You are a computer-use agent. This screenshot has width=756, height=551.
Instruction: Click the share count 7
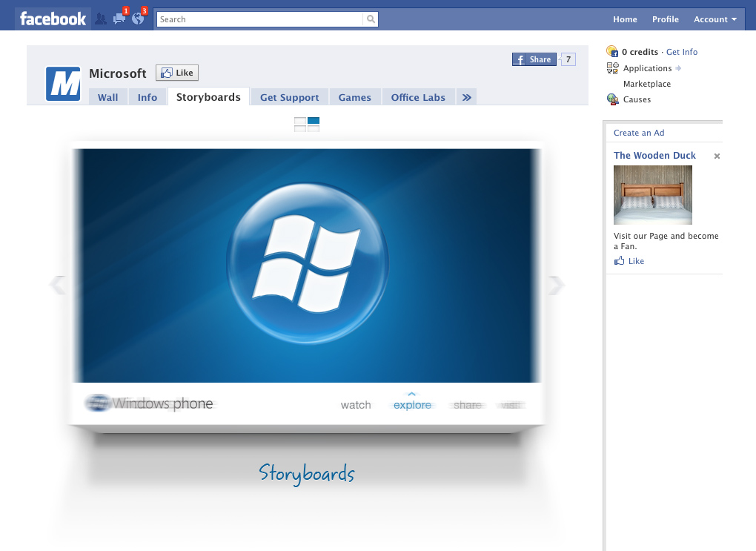tap(568, 59)
